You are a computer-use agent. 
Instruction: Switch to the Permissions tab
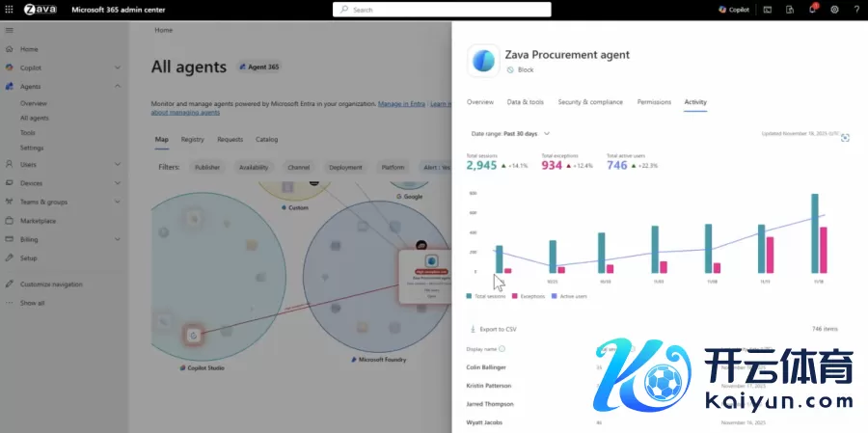[654, 102]
